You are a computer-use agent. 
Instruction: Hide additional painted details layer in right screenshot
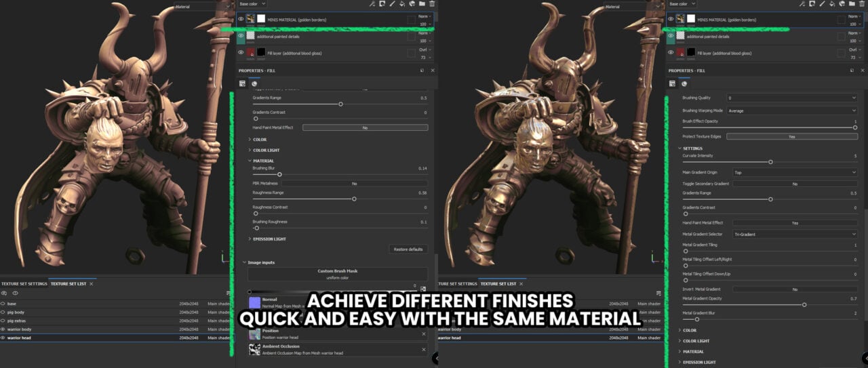(671, 36)
